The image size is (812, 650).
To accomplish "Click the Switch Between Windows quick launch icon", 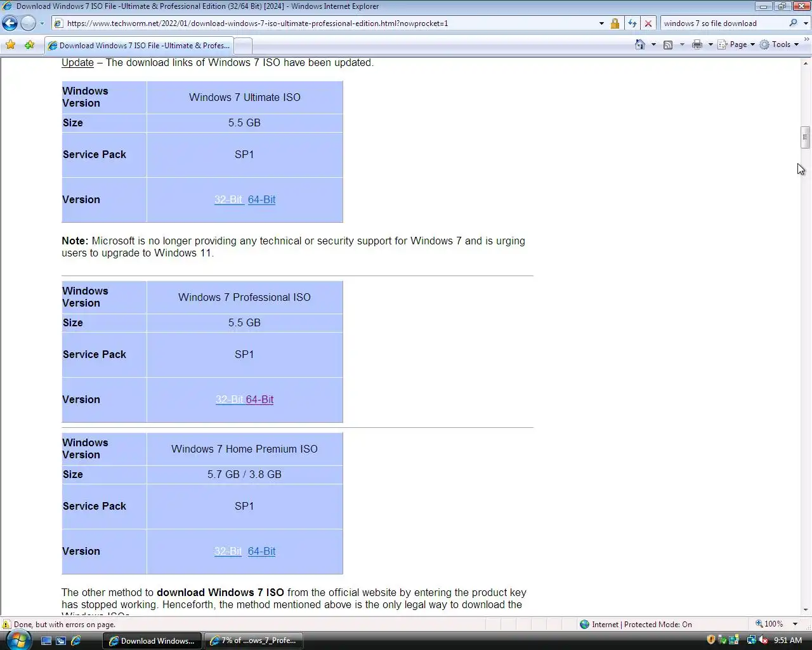I will point(61,640).
